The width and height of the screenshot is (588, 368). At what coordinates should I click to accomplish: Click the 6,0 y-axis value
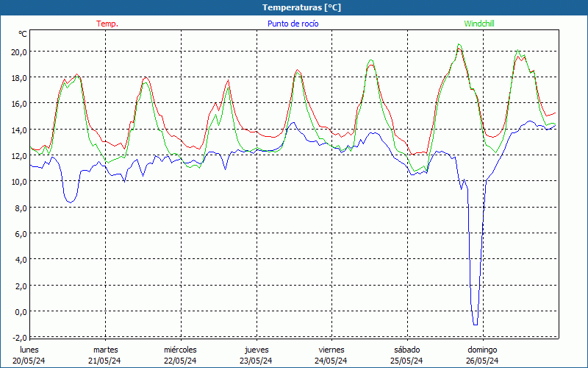21,234
